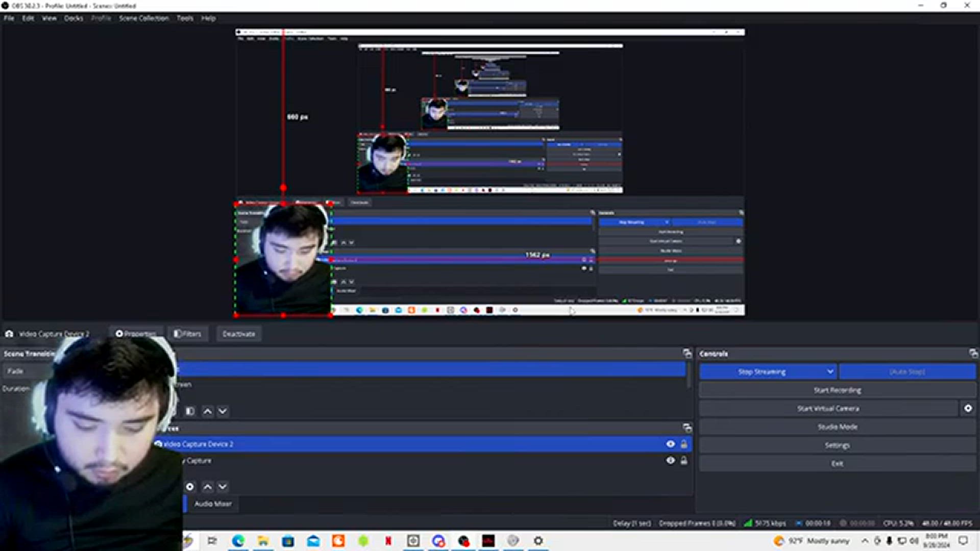Click Start Recording button
This screenshot has width=980, height=551.
tap(837, 390)
